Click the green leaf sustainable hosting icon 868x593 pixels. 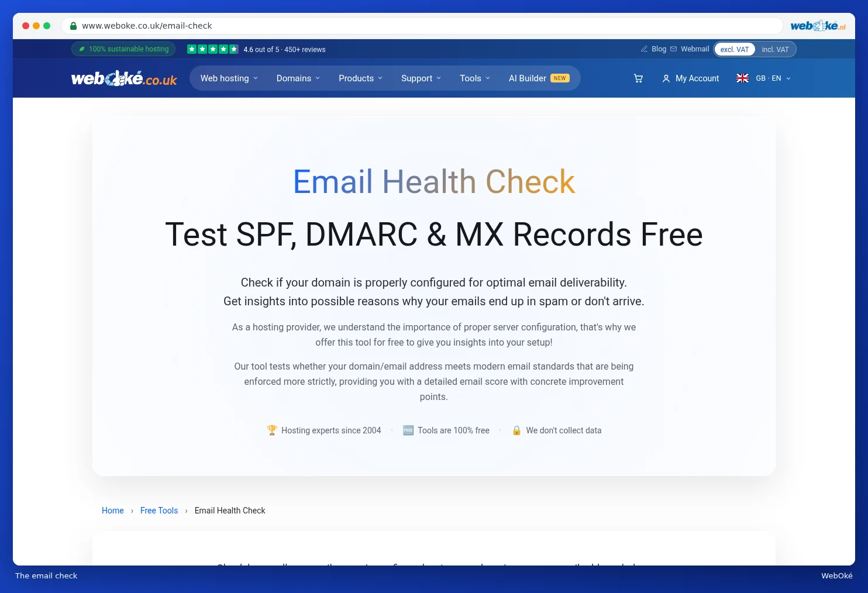pos(82,49)
